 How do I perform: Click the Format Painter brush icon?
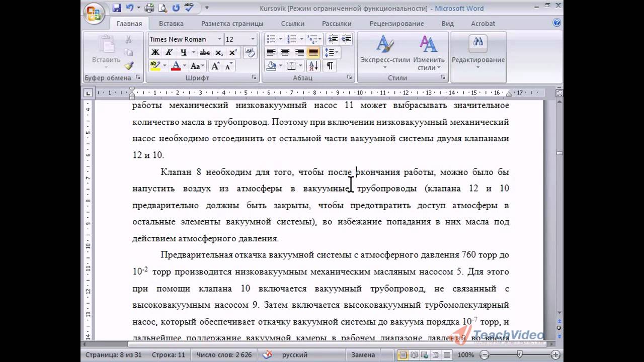(129, 66)
